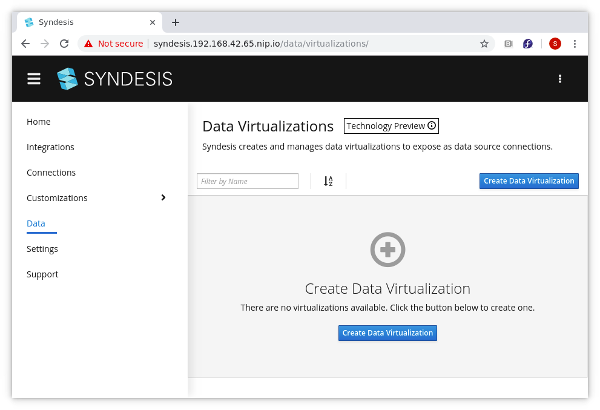Image resolution: width=600 pixels, height=410 pixels.
Task: Select the Data navigation item
Action: [36, 224]
